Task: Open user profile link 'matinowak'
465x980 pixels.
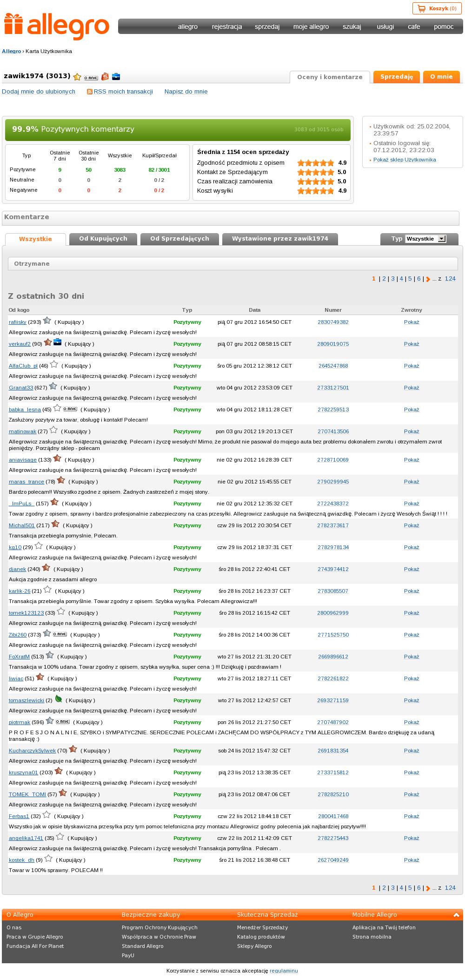Action: click(x=22, y=431)
